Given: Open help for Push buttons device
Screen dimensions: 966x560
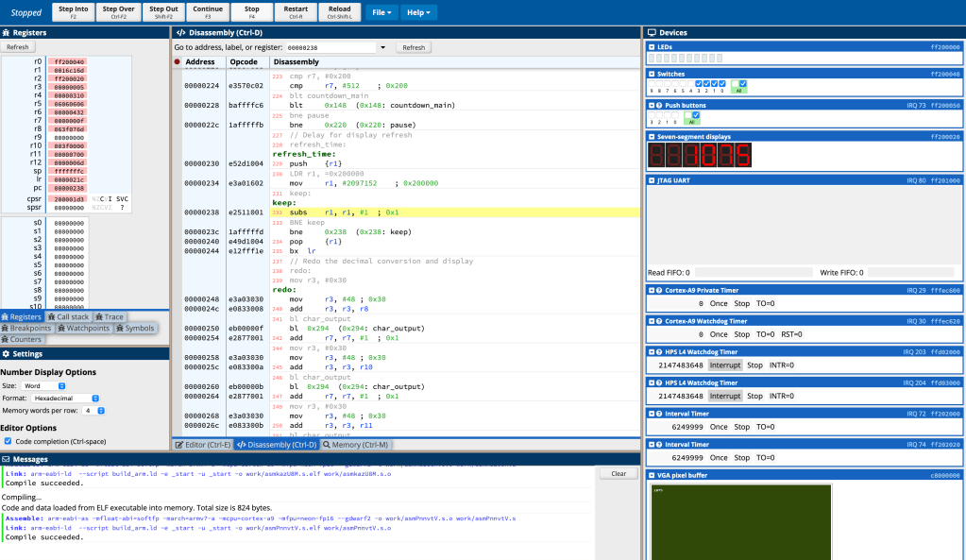Looking at the screenshot, I should coord(660,106).
